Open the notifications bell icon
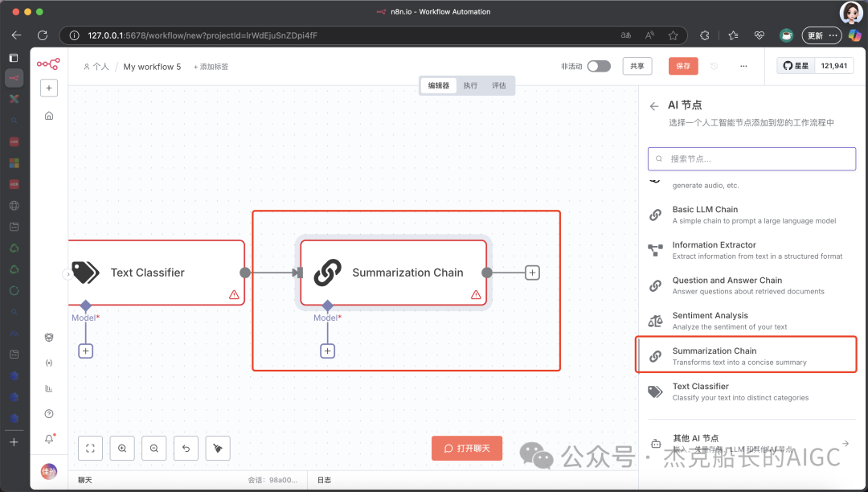Viewport: 868px width, 492px height. coord(49,439)
